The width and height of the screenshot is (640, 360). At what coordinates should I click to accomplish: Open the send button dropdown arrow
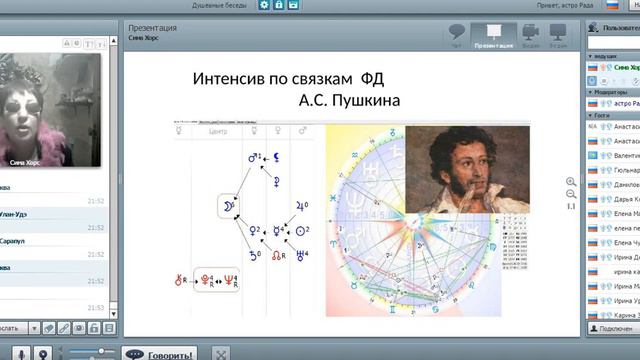pos(34,328)
